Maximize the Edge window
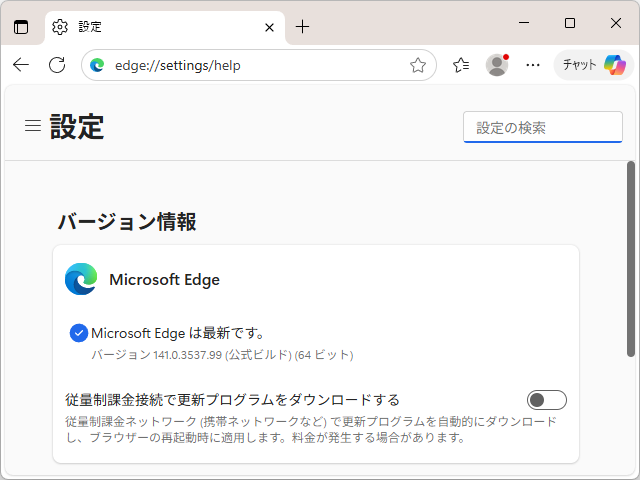The width and height of the screenshot is (640, 480). tap(570, 23)
